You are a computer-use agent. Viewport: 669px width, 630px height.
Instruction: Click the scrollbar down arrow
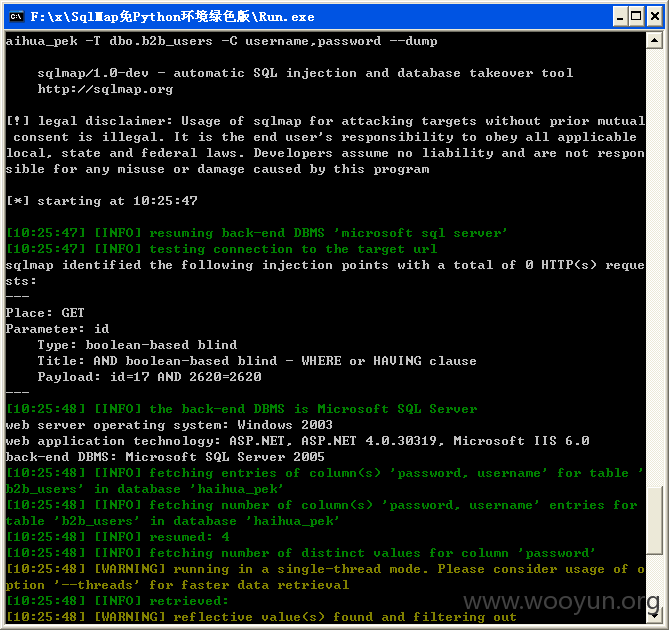coord(654,615)
